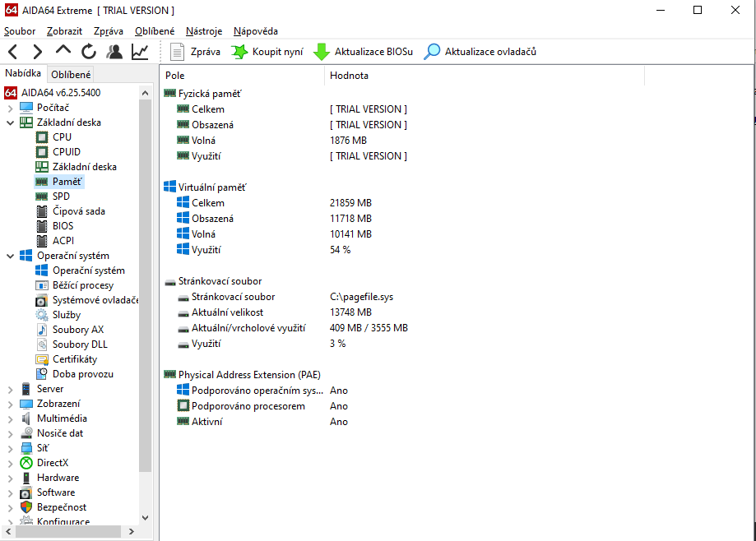The width and height of the screenshot is (756, 541).
Task: Navigate up one level with the up arrow icon
Action: click(x=63, y=51)
